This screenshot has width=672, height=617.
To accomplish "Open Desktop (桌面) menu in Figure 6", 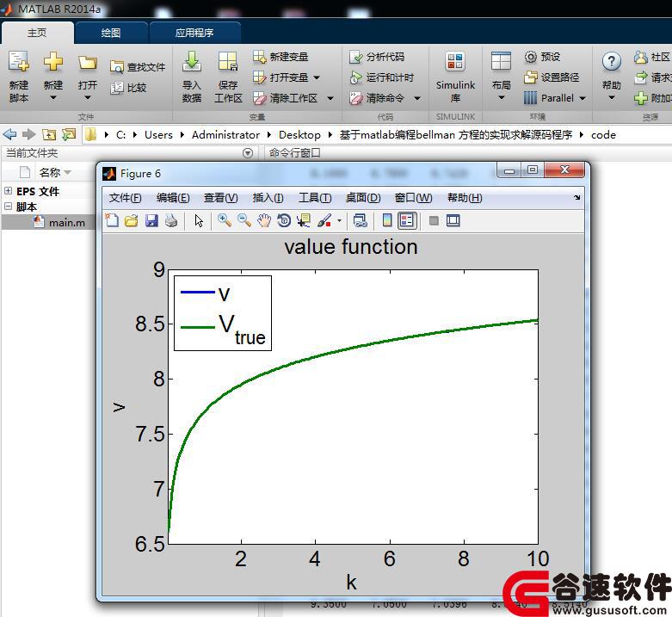I will pos(363,198).
